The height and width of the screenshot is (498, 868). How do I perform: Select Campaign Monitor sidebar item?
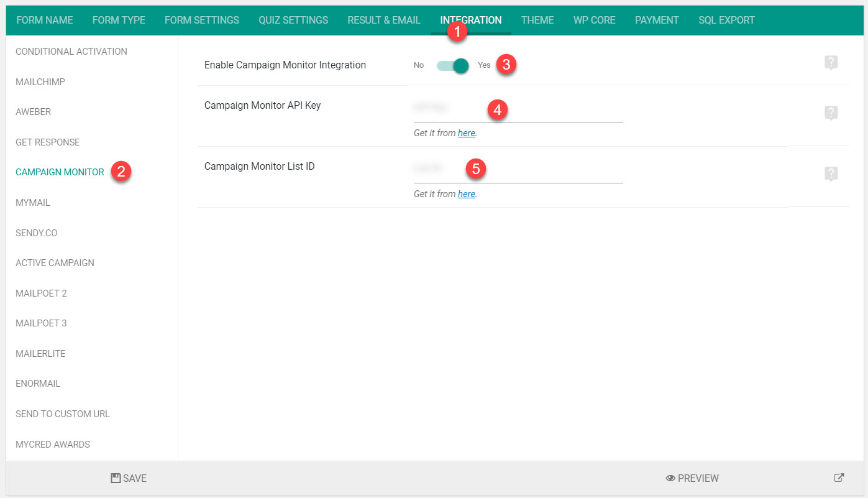point(60,172)
